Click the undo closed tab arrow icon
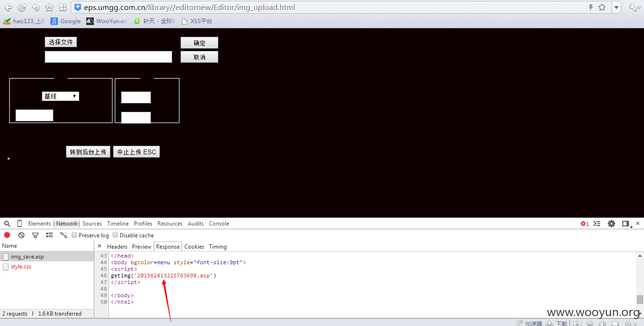Screen dimensions: 644x326 (35, 8)
